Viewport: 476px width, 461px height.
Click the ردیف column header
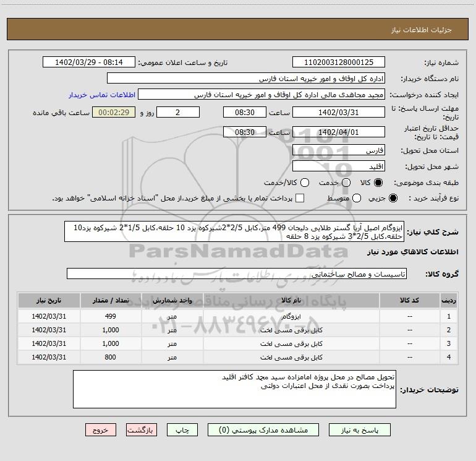(x=449, y=300)
